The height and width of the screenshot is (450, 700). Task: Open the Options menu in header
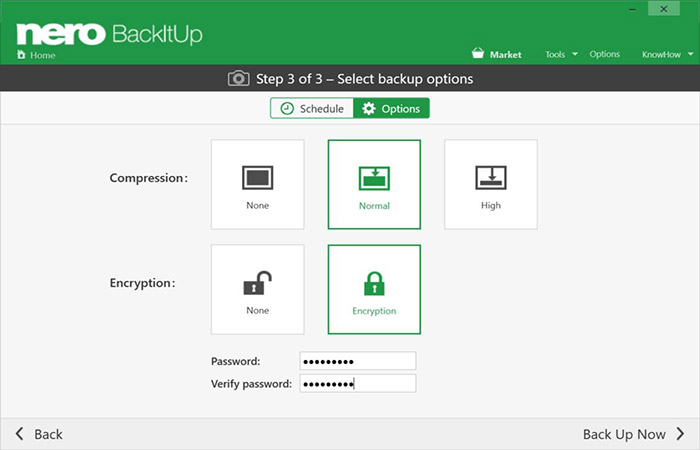pyautogui.click(x=604, y=54)
